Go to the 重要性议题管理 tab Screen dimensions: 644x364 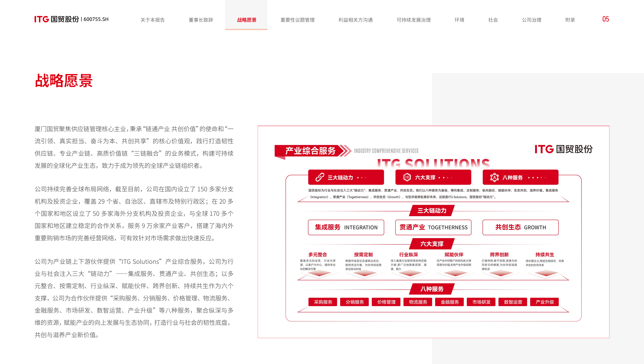297,20
